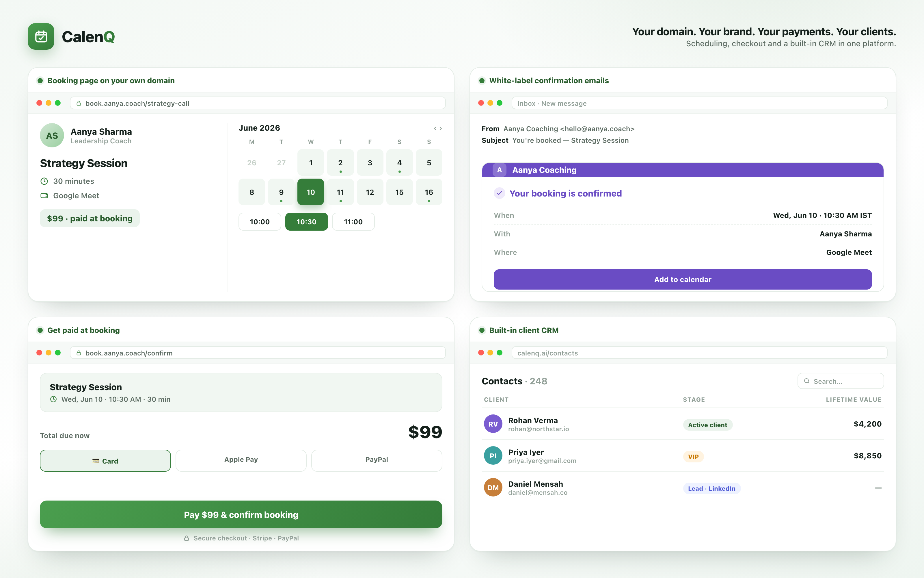Click priya.iyer@gmail.com email
This screenshot has width=924, height=578.
542,461
